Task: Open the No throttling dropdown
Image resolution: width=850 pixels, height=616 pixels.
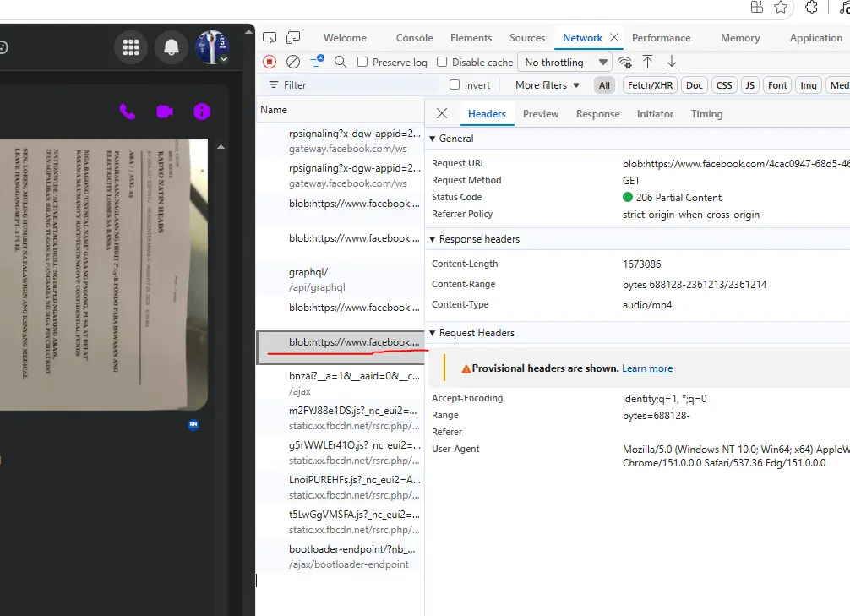Action: pos(565,63)
